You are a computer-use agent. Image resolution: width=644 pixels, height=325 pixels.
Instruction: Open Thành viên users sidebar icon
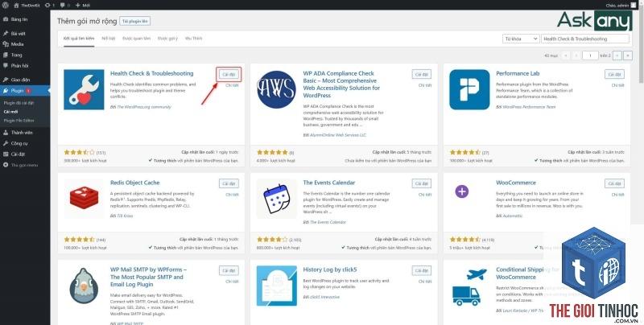click(6, 133)
